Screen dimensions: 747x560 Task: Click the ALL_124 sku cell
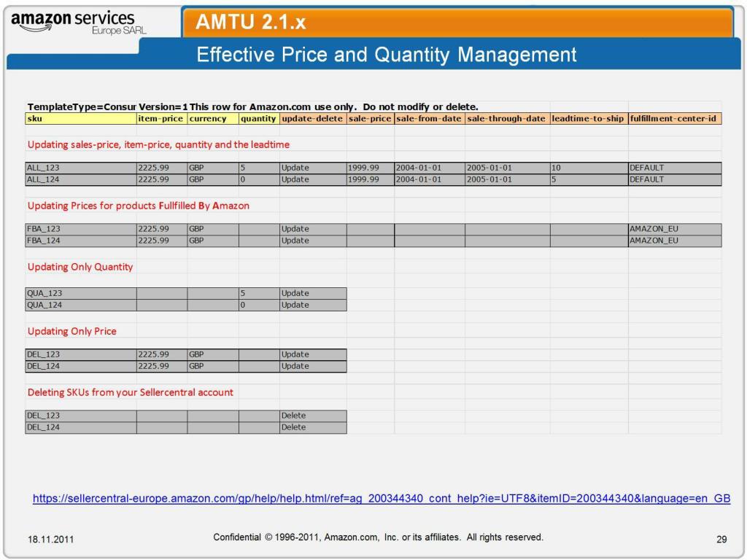(81, 179)
